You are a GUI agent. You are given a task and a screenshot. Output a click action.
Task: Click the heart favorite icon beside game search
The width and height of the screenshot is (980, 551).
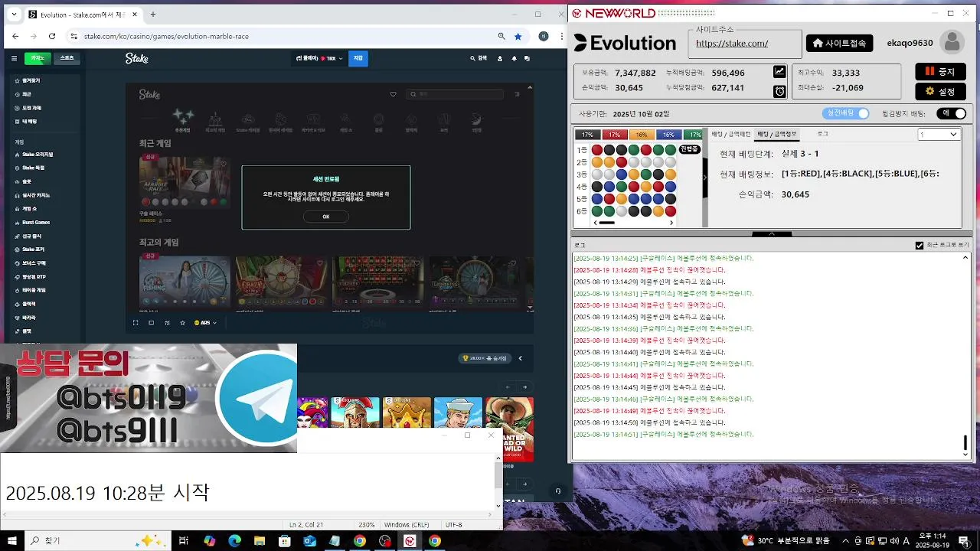click(x=394, y=94)
